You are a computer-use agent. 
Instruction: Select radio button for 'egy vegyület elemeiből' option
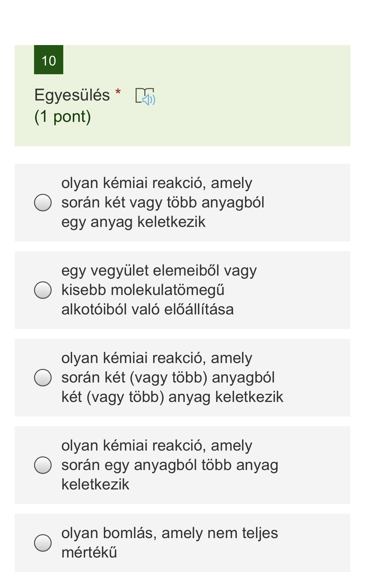[x=43, y=290]
